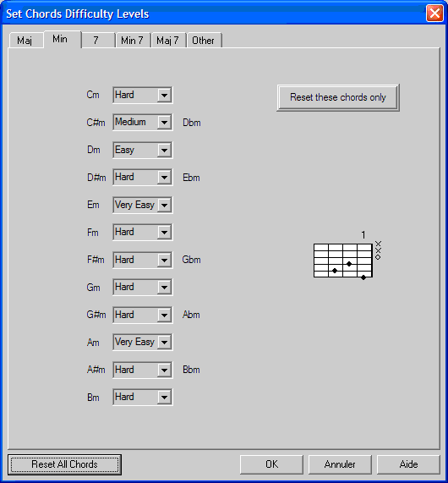Screen dimensions: 448x483
Task: Click Reset these chords only button
Action: [x=338, y=97]
